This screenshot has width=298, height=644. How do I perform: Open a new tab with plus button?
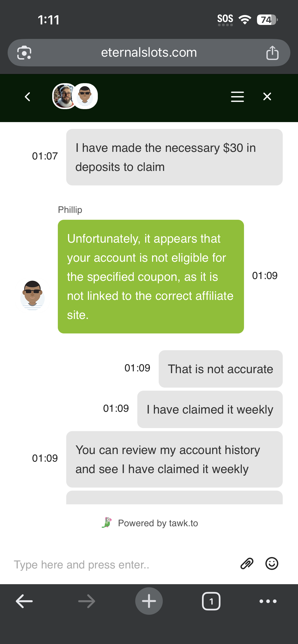pos(149,601)
